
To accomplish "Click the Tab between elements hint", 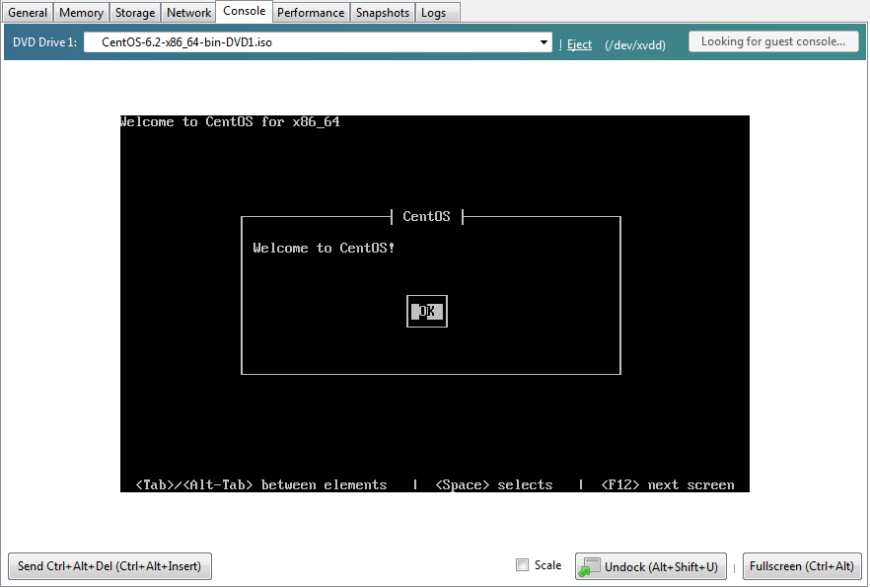I will (261, 484).
